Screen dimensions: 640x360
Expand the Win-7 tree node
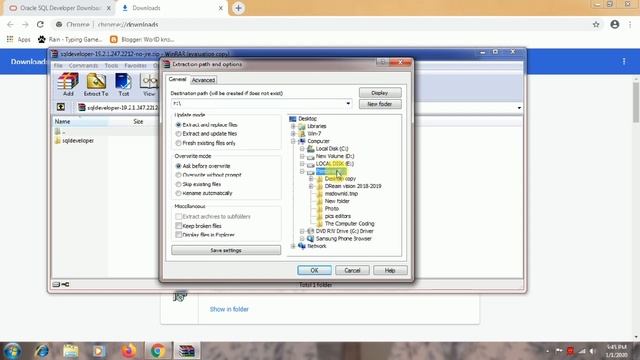tap(293, 133)
